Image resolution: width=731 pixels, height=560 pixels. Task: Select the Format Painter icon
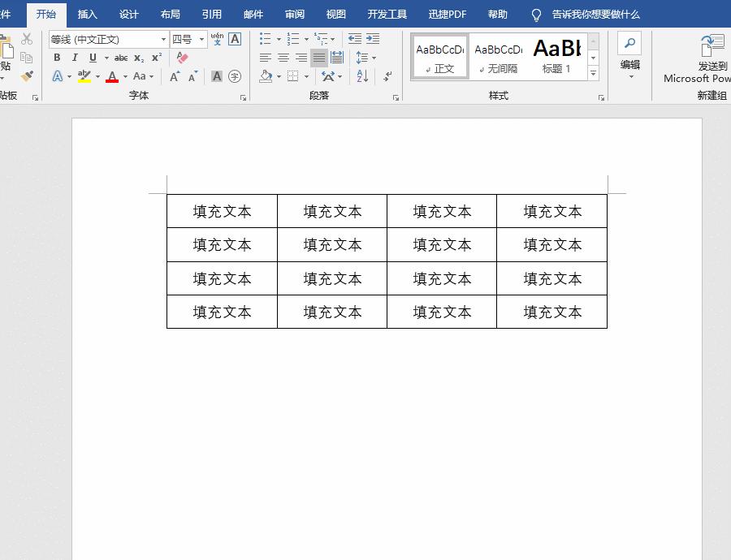tap(26, 76)
